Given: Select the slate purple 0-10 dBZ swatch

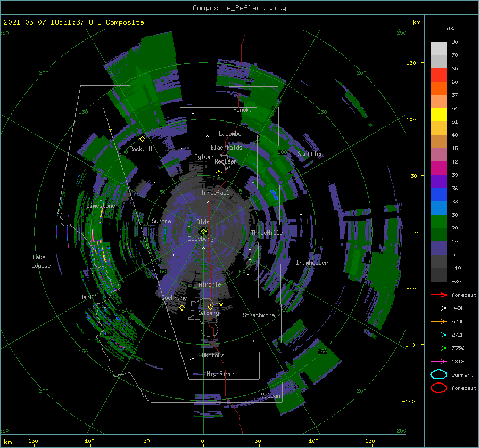Looking at the screenshot, I should click(x=439, y=248).
